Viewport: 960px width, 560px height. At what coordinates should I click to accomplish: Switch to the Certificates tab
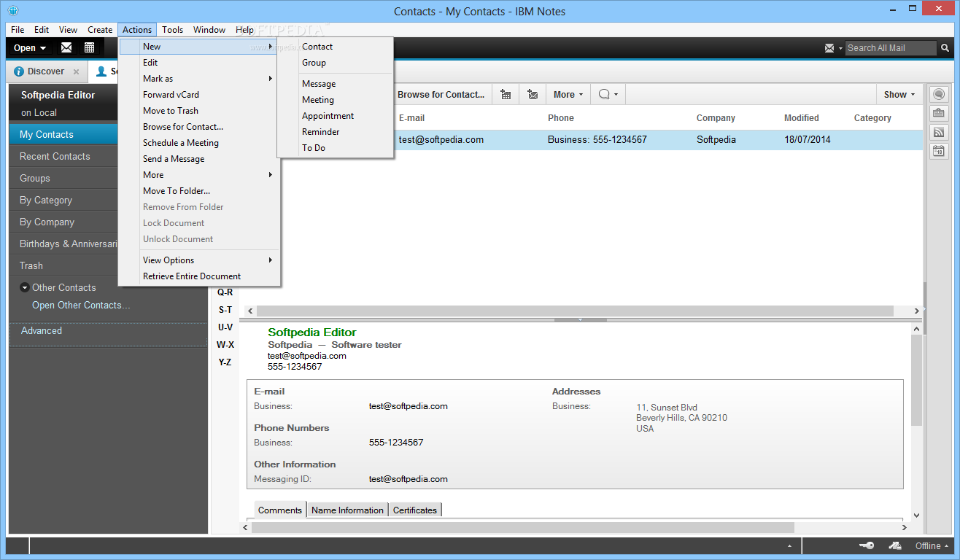click(415, 510)
